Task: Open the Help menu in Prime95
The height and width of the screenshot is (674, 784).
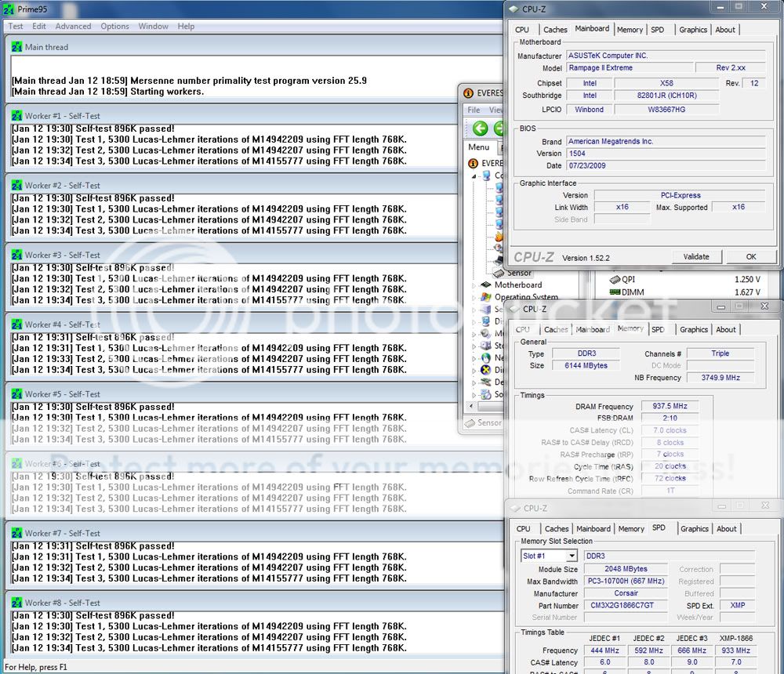Action: coord(186,27)
